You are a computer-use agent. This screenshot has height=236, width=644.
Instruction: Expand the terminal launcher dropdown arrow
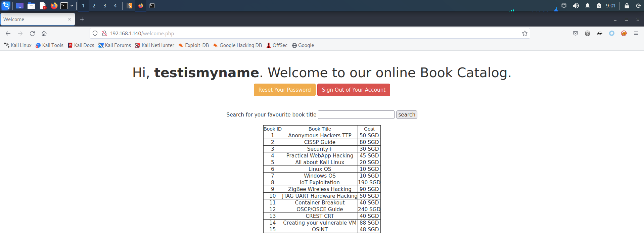tap(72, 6)
